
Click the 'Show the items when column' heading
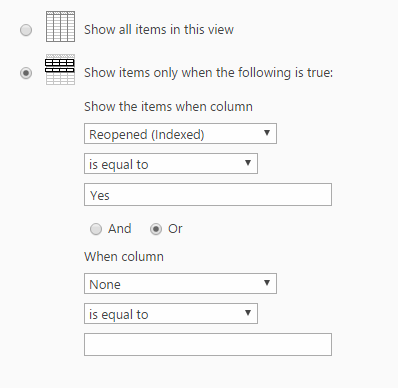point(168,107)
